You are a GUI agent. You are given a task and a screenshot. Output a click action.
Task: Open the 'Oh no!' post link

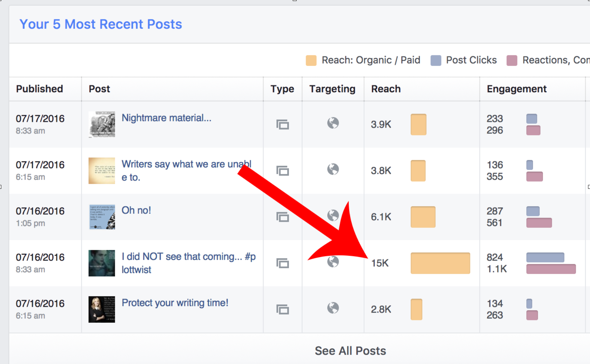(x=136, y=210)
